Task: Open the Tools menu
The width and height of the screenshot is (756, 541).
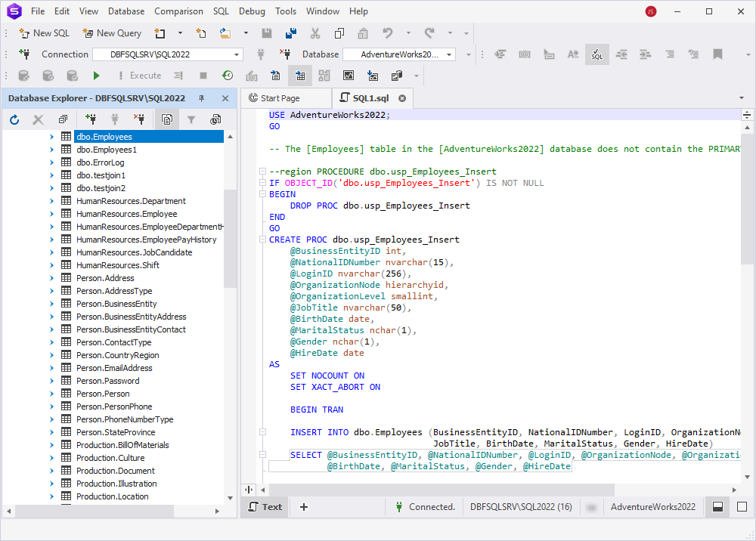Action: point(286,11)
